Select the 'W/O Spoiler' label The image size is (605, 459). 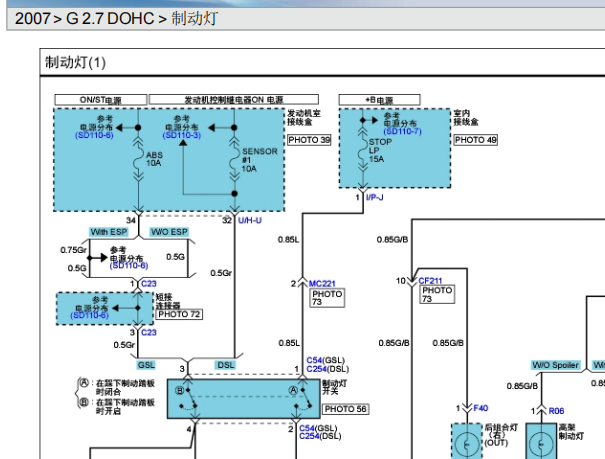[x=556, y=365]
